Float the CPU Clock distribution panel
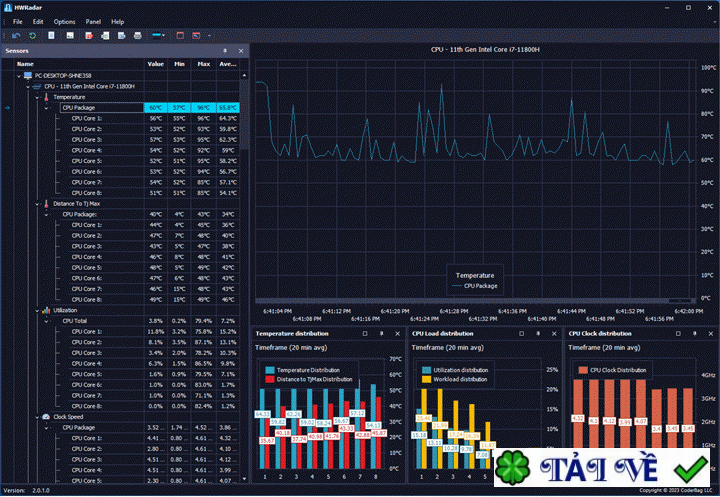The height and width of the screenshot is (497, 720). point(679,333)
